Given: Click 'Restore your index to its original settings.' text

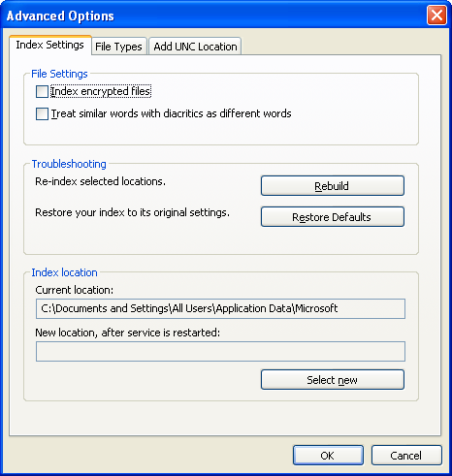Looking at the screenshot, I should coord(132,212).
